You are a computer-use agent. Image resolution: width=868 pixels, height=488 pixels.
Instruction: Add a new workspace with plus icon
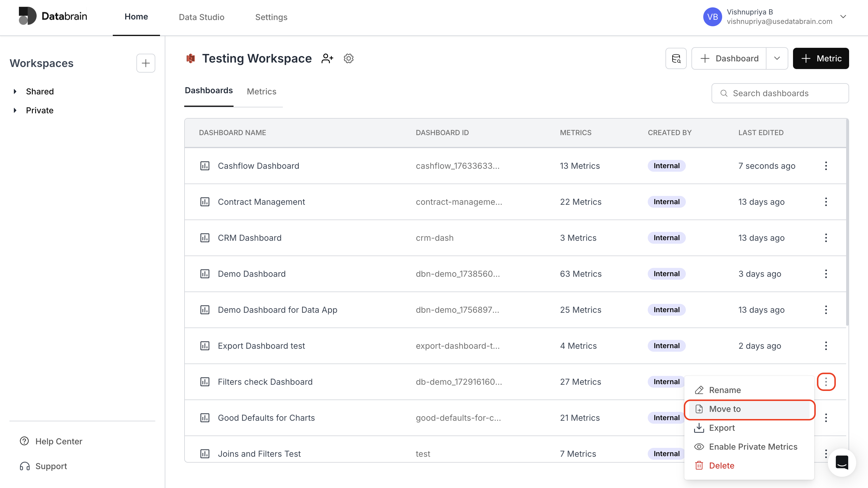(146, 63)
